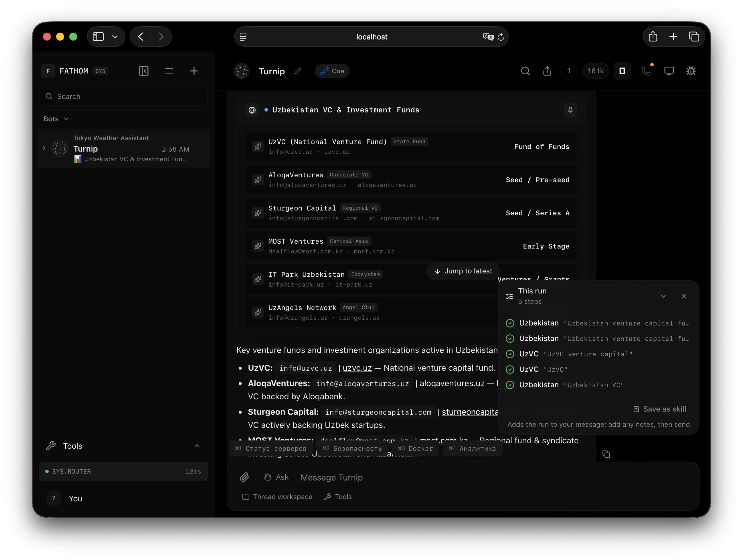The image size is (743, 560).
Task: Open the browser sidebar dropdown arrow
Action: point(115,37)
